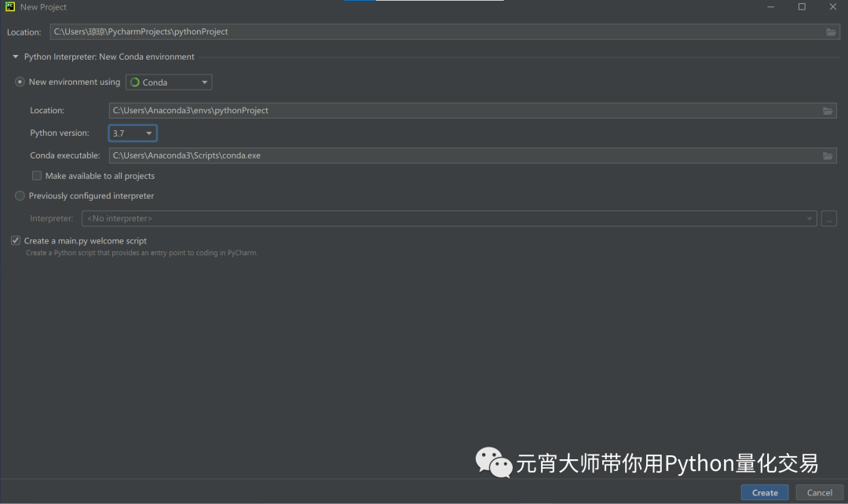The height and width of the screenshot is (504, 848).
Task: Open the No interpreter dropdown
Action: (x=449, y=218)
